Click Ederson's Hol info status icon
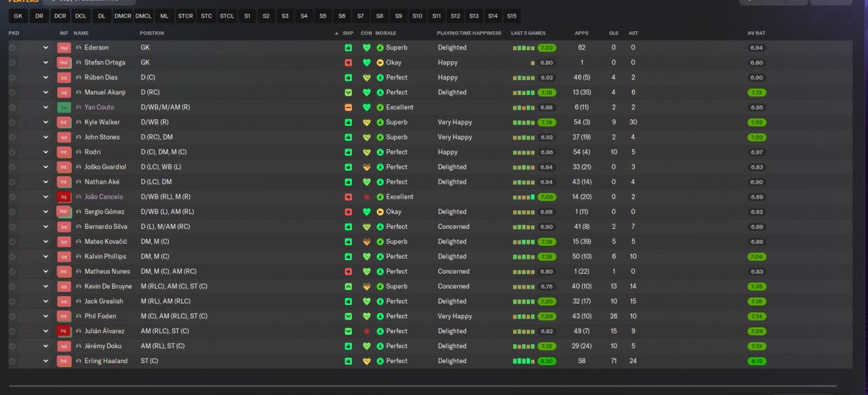This screenshot has width=868, height=395. click(64, 47)
